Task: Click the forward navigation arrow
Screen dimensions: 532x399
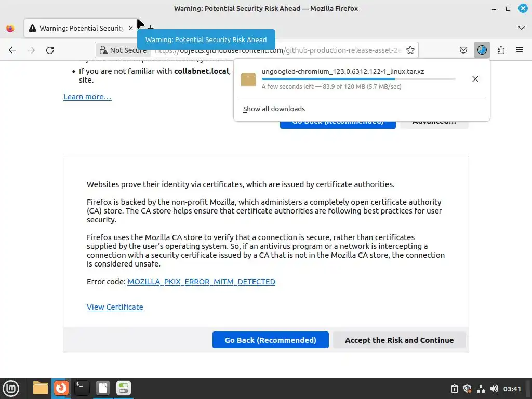Action: (x=31, y=50)
